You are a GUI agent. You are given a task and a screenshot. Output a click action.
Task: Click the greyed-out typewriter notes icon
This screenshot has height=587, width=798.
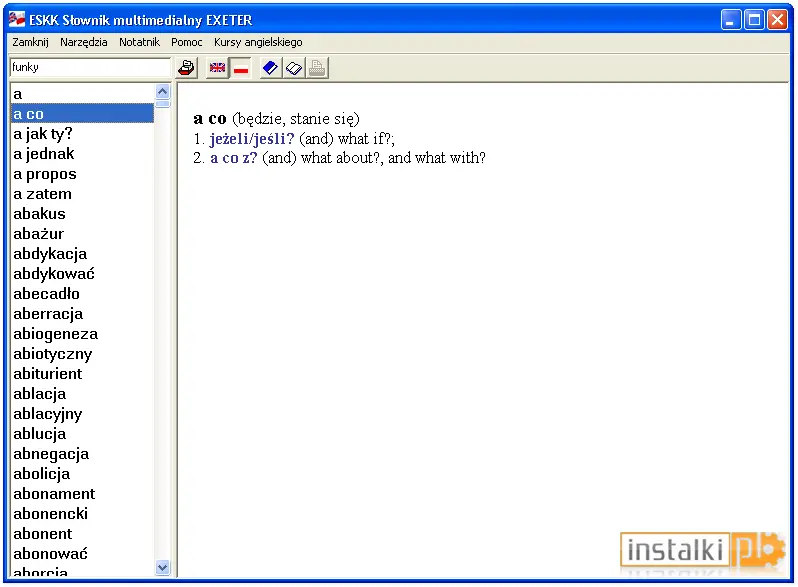point(317,68)
